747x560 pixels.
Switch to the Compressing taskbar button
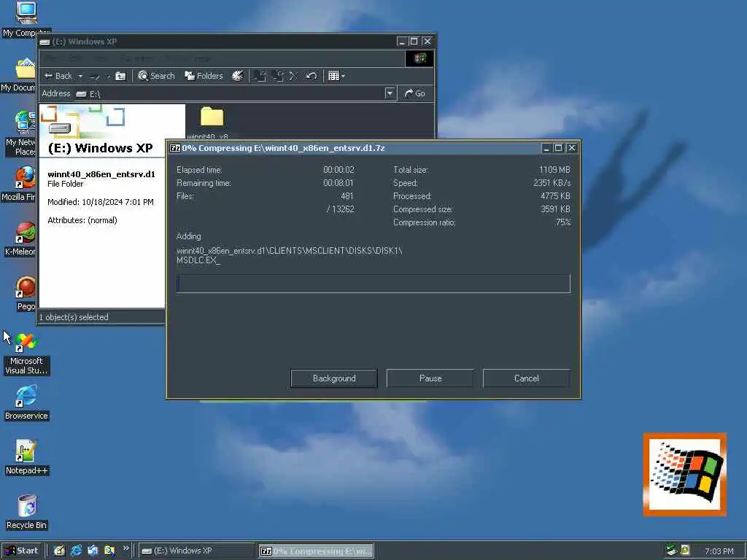pos(317,551)
